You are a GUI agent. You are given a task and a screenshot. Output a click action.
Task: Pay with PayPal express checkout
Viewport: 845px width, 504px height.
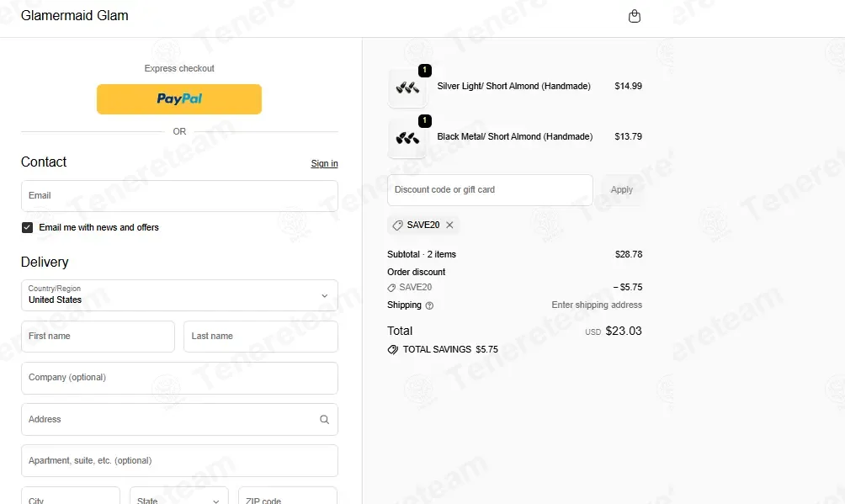[x=179, y=99]
